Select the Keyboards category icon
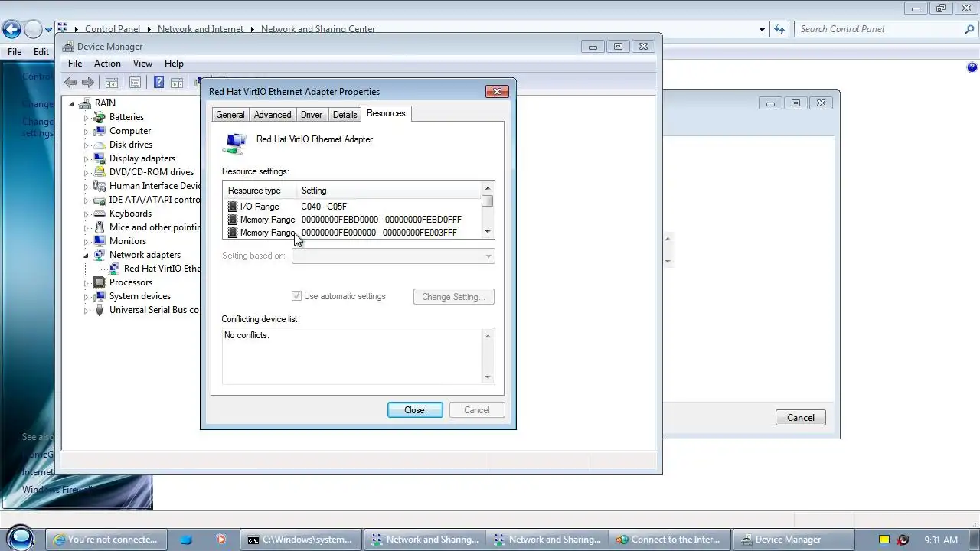The width and height of the screenshot is (980, 551). (x=99, y=214)
